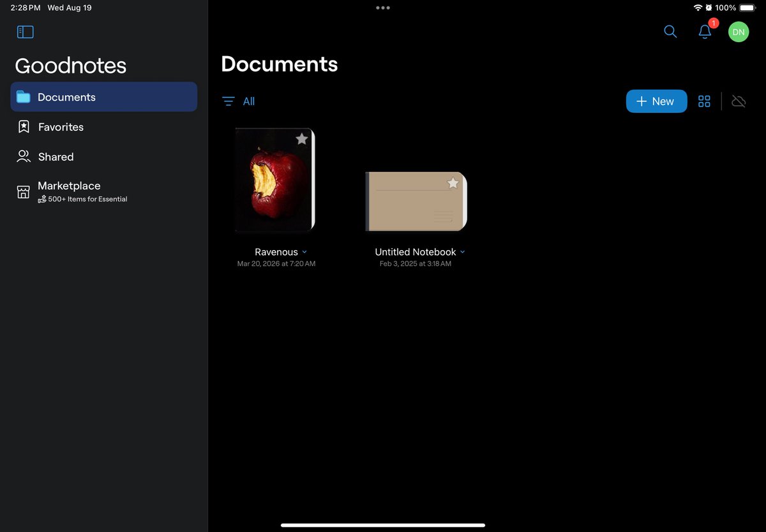Select Documents in the sidebar

click(104, 97)
